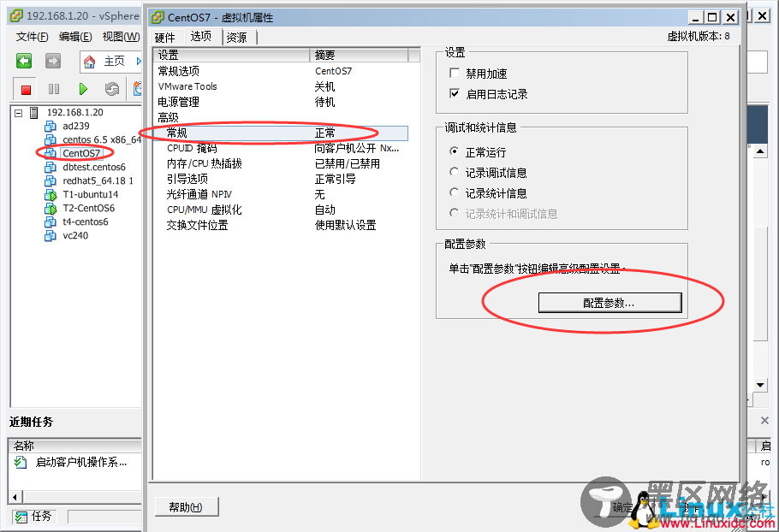The width and height of the screenshot is (779, 532).
Task: Click the 帮助(H) button
Action: (186, 507)
